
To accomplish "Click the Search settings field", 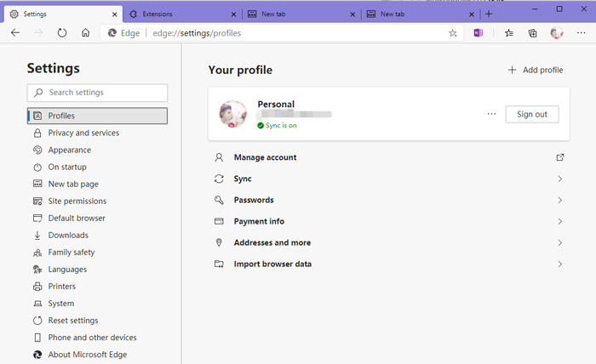I will click(97, 93).
